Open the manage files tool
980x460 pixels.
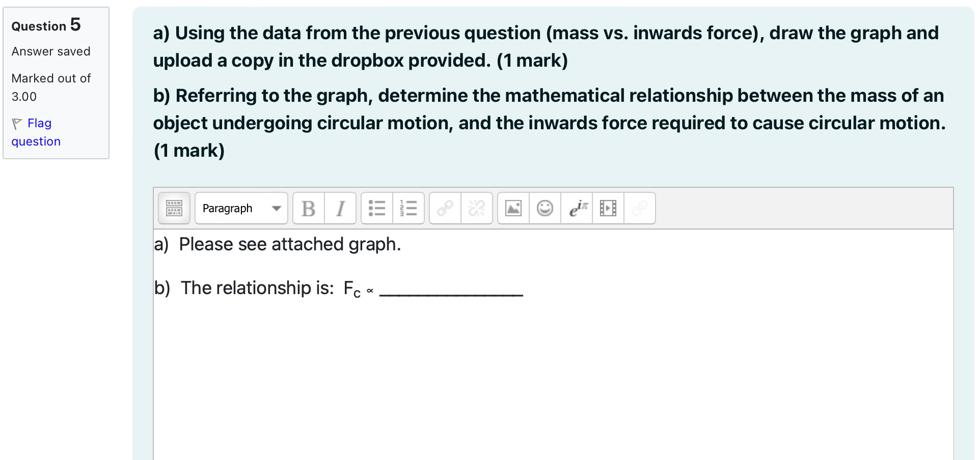pyautogui.click(x=640, y=208)
